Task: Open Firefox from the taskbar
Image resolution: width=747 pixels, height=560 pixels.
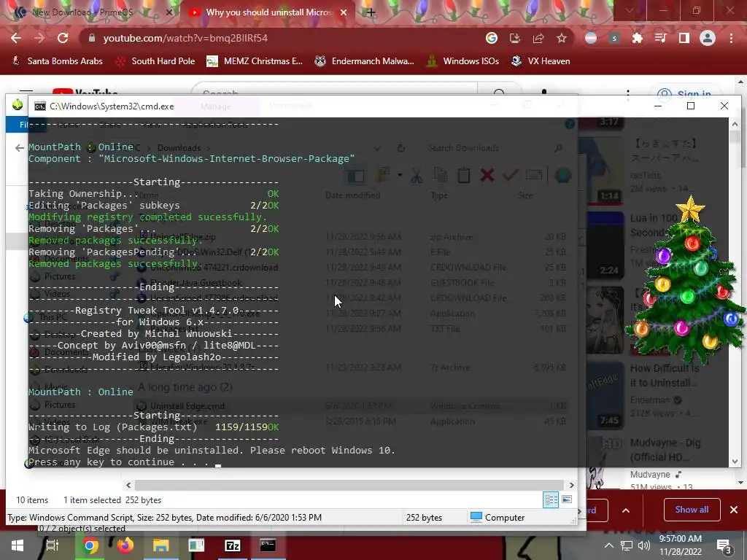Action: [x=125, y=545]
